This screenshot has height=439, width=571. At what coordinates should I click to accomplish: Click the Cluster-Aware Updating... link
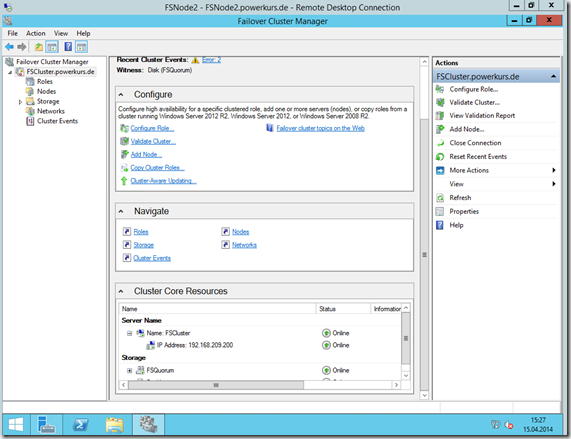coord(164,181)
